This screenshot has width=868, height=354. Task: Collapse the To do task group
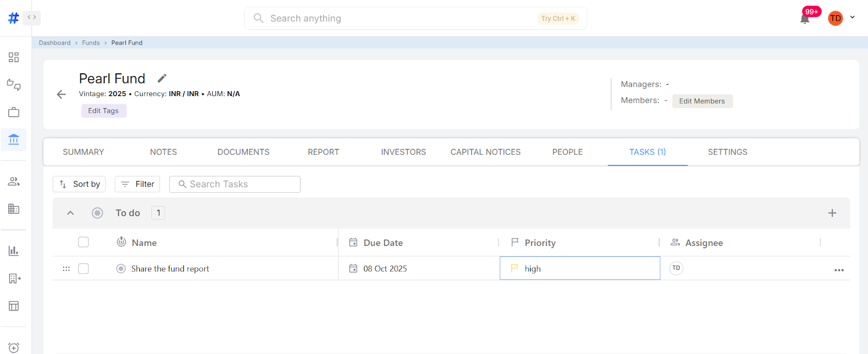(x=71, y=213)
